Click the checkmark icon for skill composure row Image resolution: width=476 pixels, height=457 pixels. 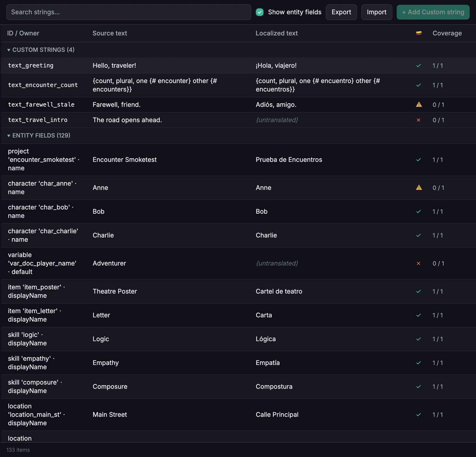[419, 387]
